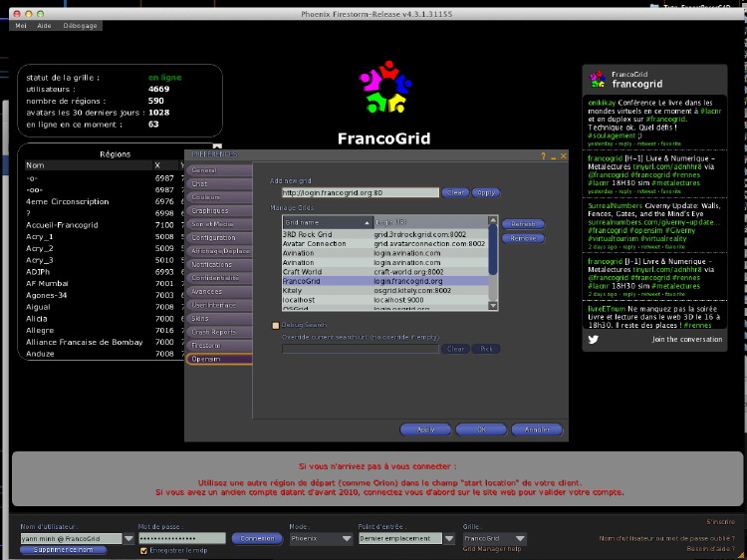747x560 pixels.
Task: Switch to Couleurs preferences tab
Action: [x=219, y=197]
